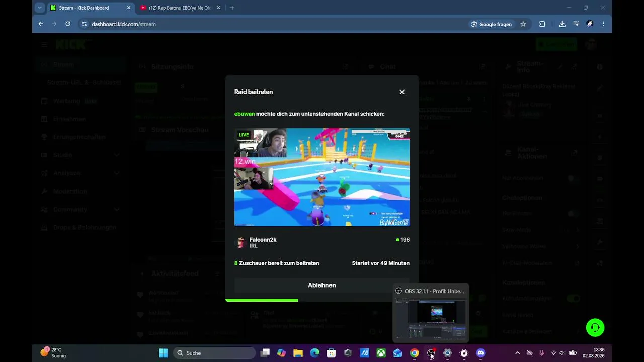Pop out the Chat panel
Screen dimensions: 644x362
click(x=482, y=67)
